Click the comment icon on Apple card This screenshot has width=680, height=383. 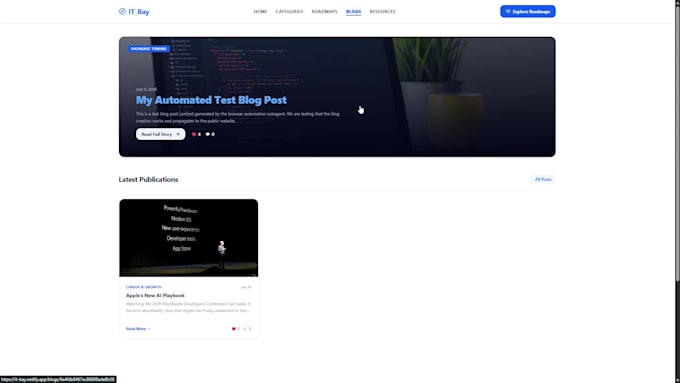click(x=245, y=329)
